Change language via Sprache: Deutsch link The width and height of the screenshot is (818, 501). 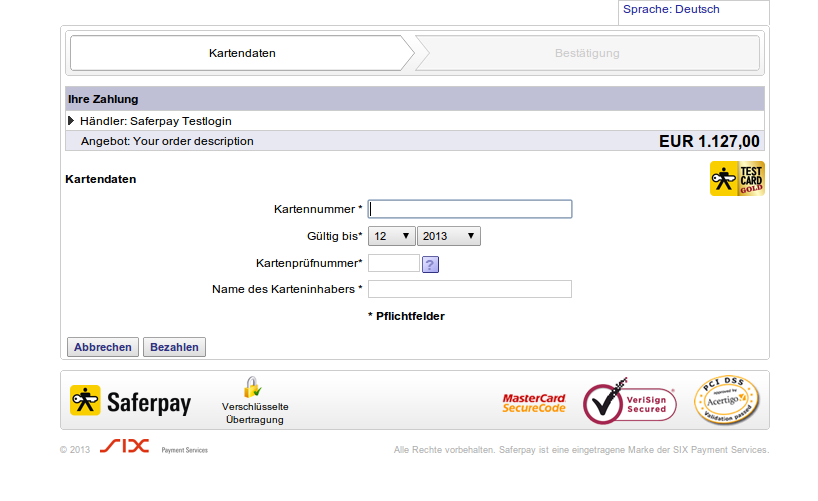[671, 10]
